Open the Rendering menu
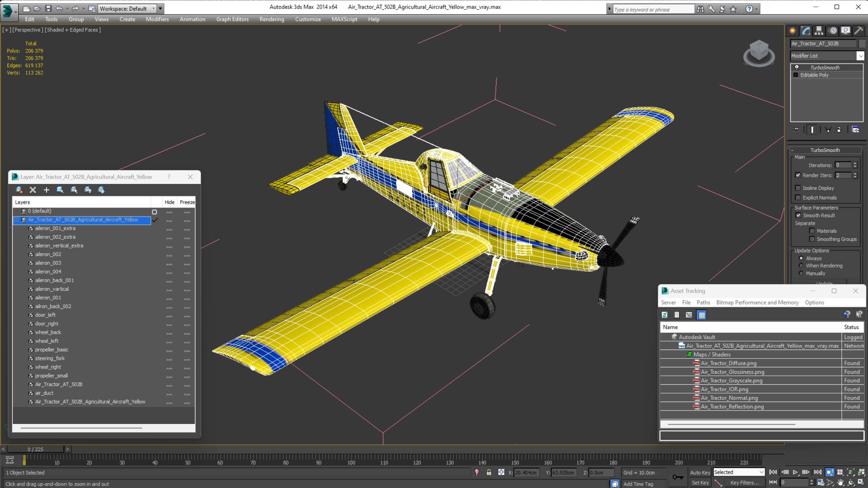This screenshot has height=488, width=868. (x=272, y=19)
